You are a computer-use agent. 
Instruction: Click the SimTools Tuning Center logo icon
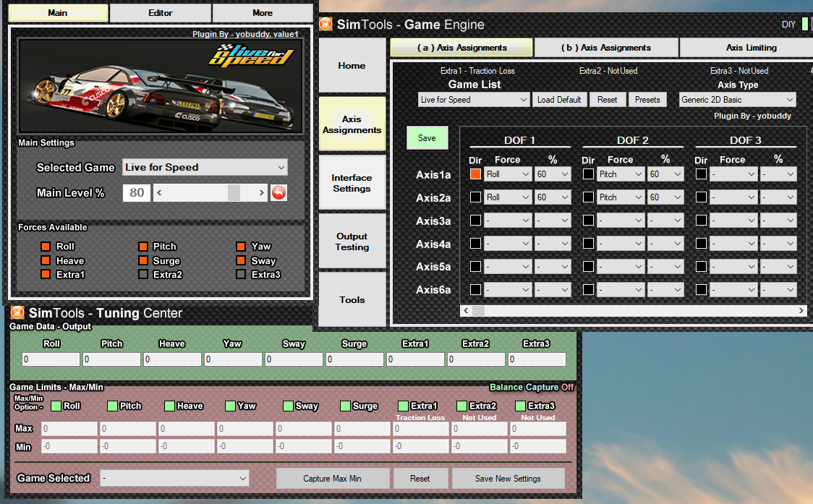point(17,312)
